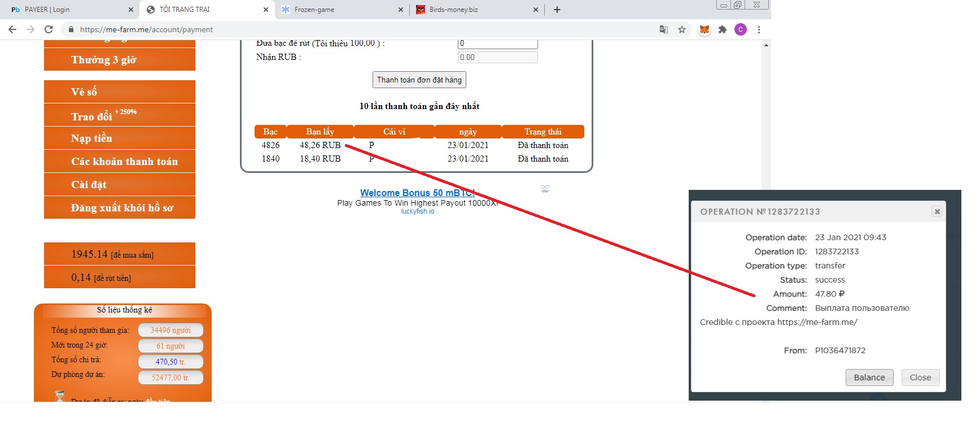Open the Vé số menu item

120,92
